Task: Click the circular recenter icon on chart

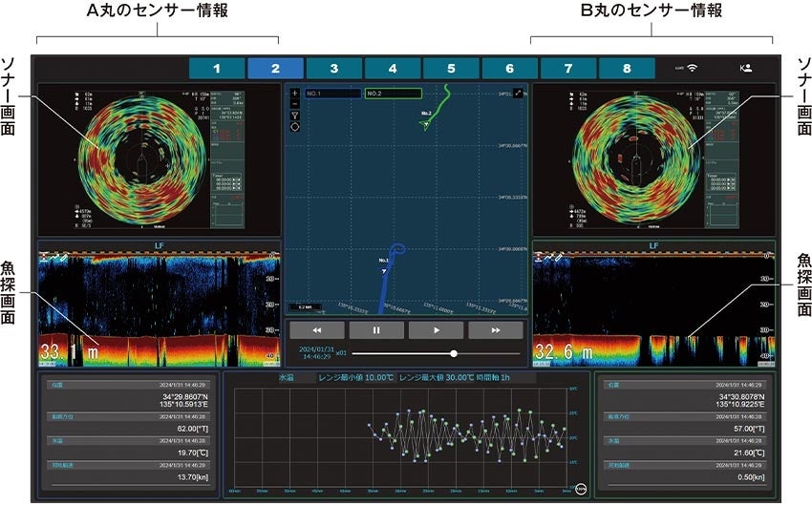Action: tap(295, 126)
